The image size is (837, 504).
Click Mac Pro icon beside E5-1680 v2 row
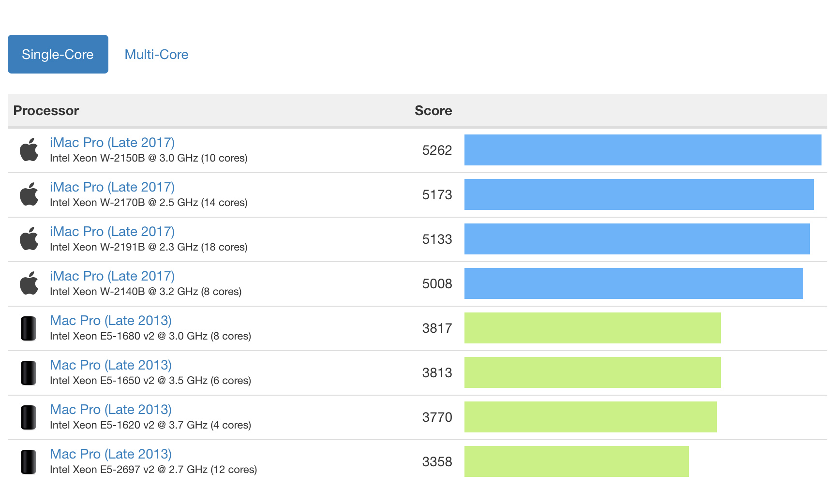coord(29,328)
